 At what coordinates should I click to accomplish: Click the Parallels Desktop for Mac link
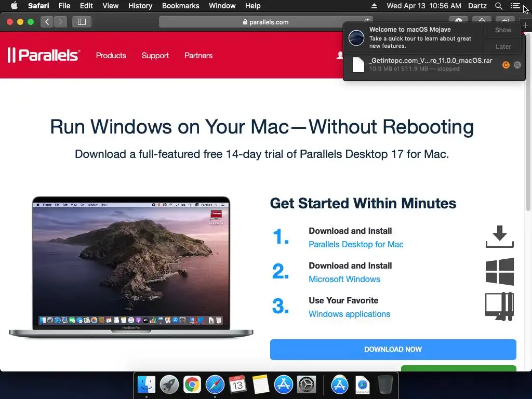tap(356, 244)
